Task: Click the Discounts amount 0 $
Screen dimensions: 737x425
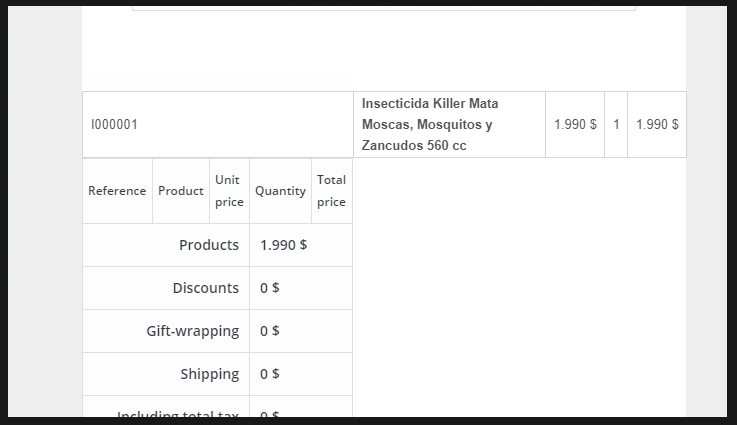Action: (x=270, y=288)
